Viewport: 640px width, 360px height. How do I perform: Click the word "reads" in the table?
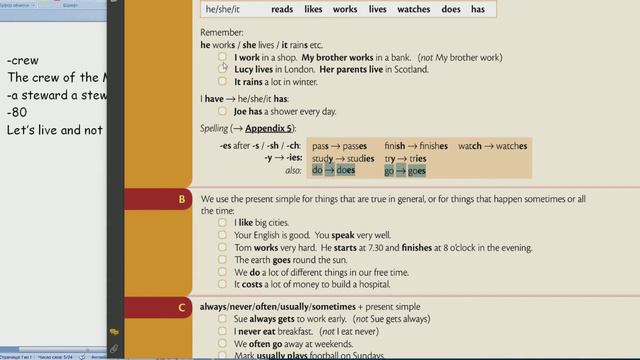[x=282, y=9]
